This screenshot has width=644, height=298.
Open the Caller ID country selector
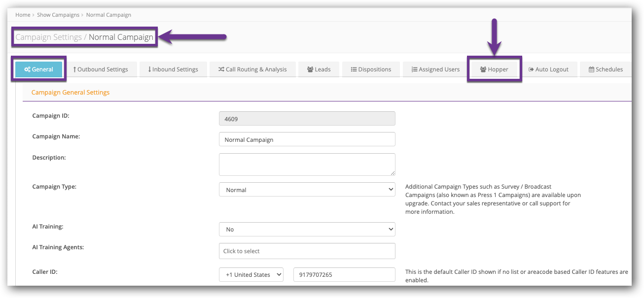[x=251, y=274]
